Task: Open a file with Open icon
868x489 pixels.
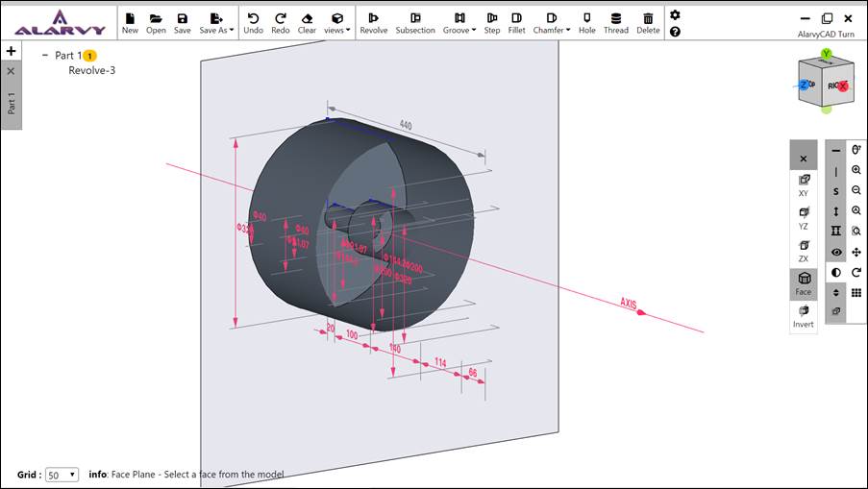Action: (156, 23)
